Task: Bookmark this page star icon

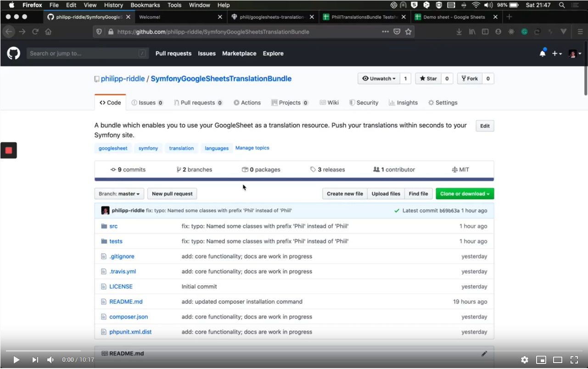Action: pyautogui.click(x=409, y=32)
